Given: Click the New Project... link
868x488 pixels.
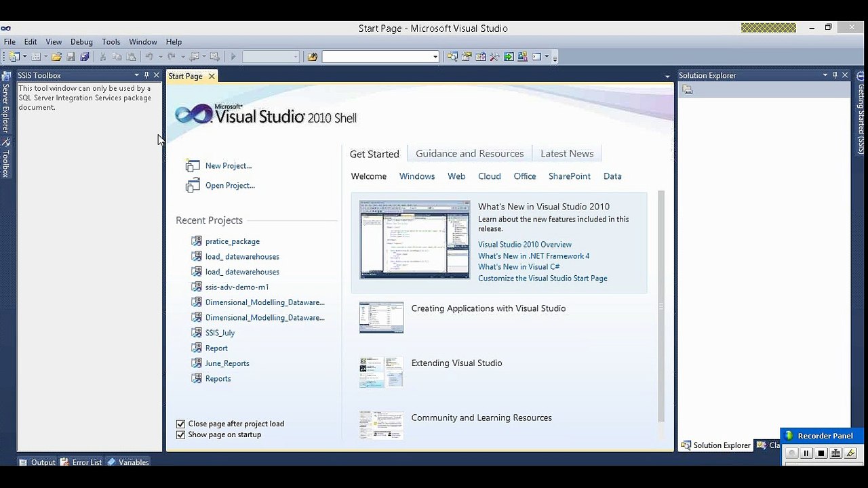Looking at the screenshot, I should tap(229, 166).
